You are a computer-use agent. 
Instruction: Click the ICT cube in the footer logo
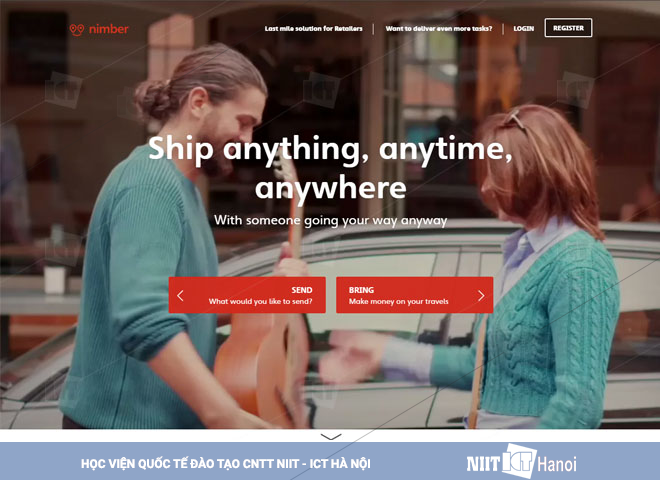point(520,461)
